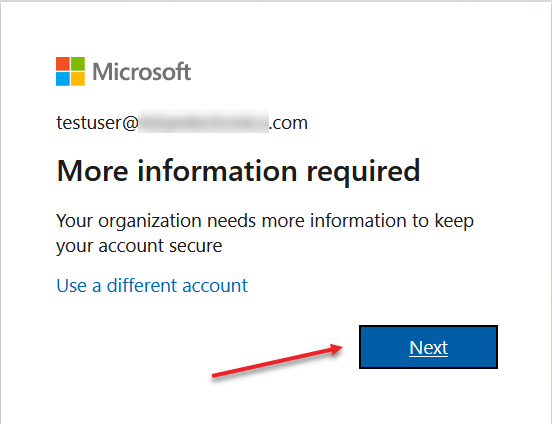Click the blue square of Microsoft logo
The image size is (552, 424).
63,79
